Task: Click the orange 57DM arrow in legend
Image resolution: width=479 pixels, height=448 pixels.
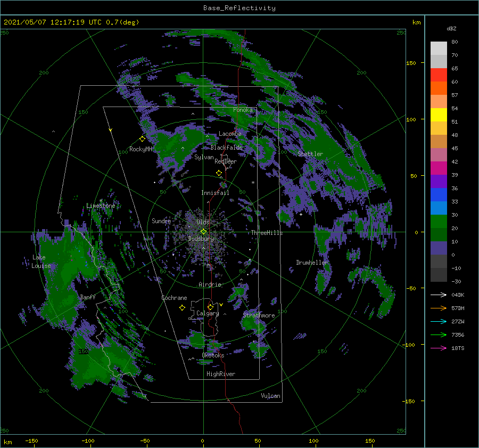Action: (439, 308)
